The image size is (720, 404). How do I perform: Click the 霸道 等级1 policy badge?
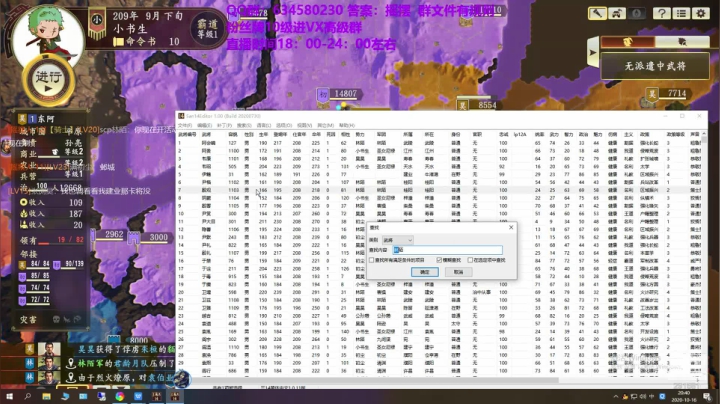coord(208,28)
